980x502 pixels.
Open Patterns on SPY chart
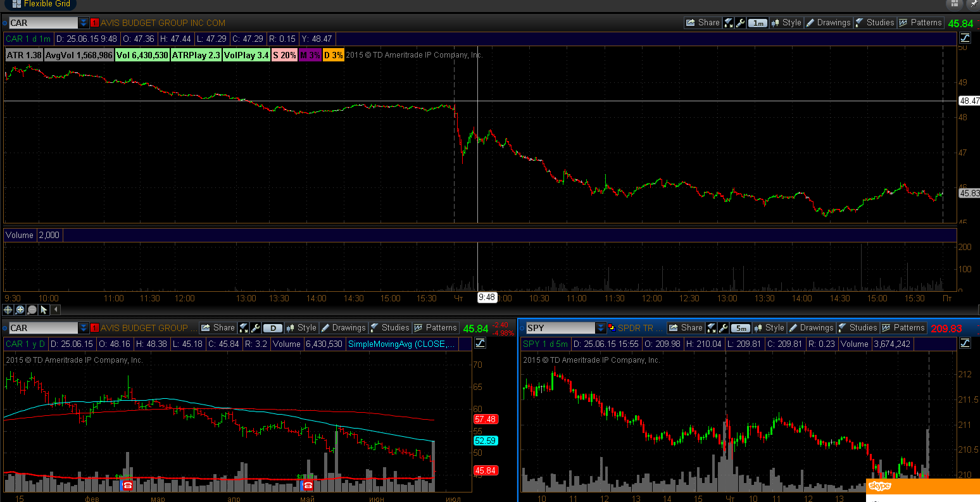(903, 328)
